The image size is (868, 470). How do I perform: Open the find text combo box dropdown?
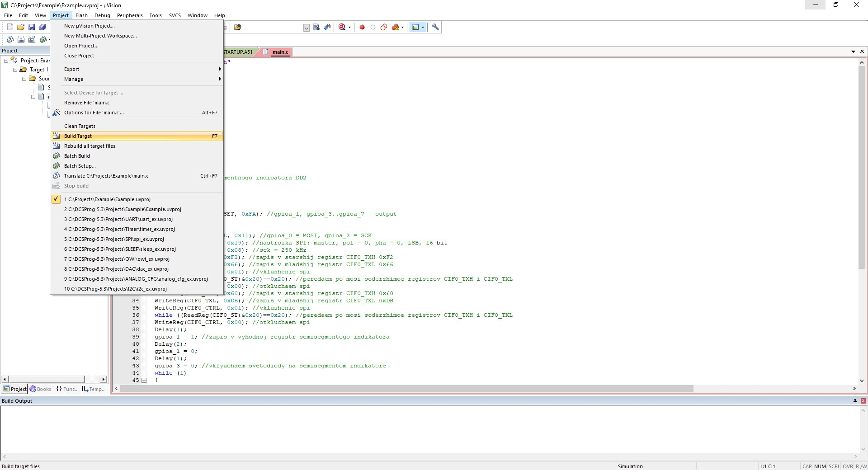306,28
